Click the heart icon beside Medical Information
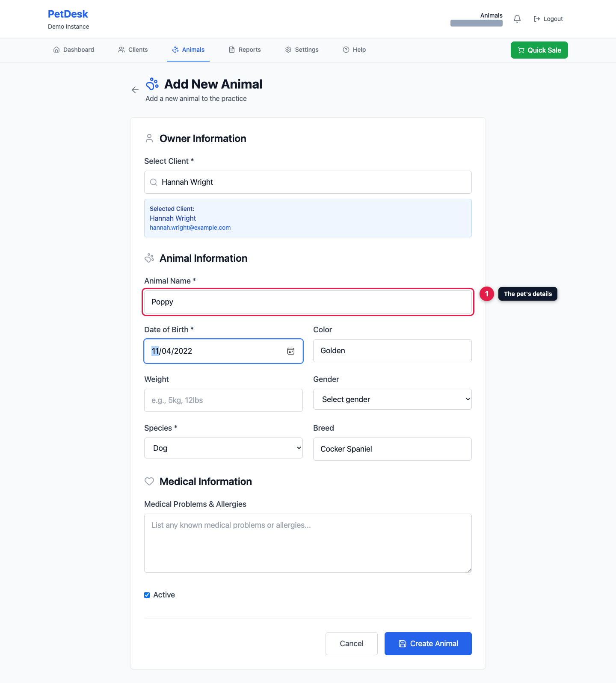This screenshot has width=616, height=683. 149,481
